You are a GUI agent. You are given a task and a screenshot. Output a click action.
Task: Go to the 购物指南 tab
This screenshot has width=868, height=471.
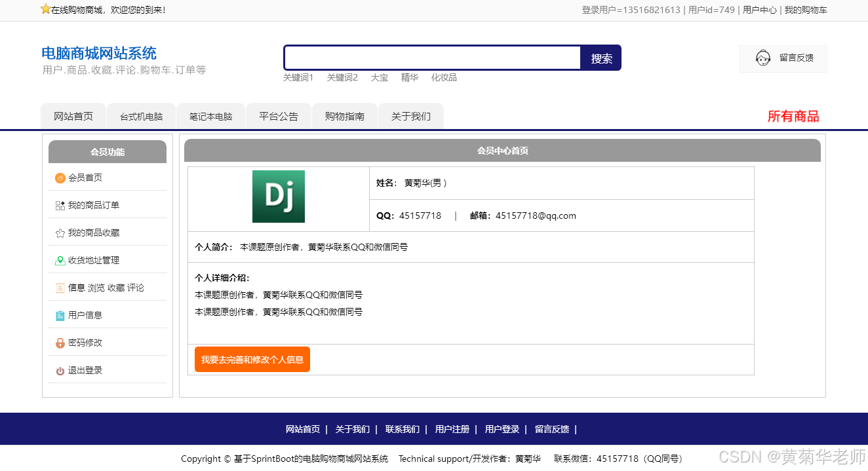coord(345,116)
